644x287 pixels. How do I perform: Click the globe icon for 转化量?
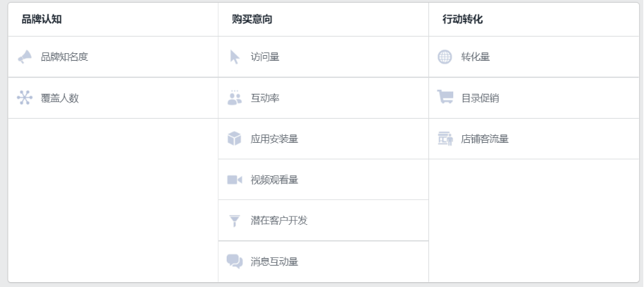click(445, 57)
